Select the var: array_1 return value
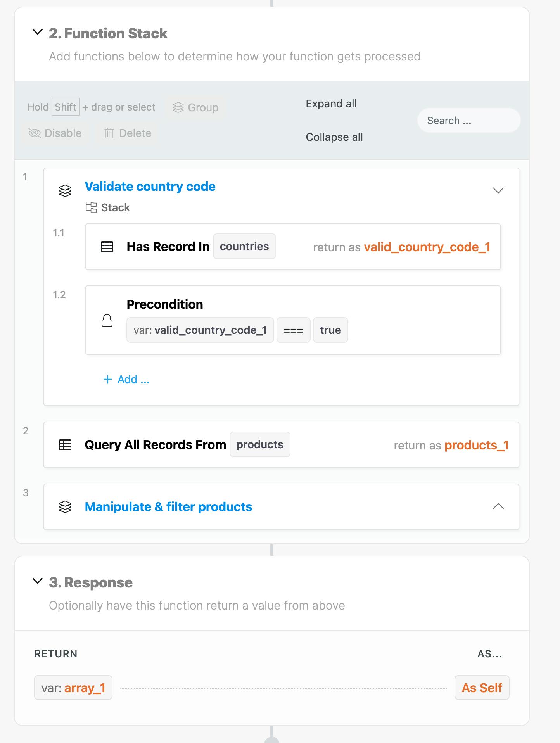 click(73, 688)
